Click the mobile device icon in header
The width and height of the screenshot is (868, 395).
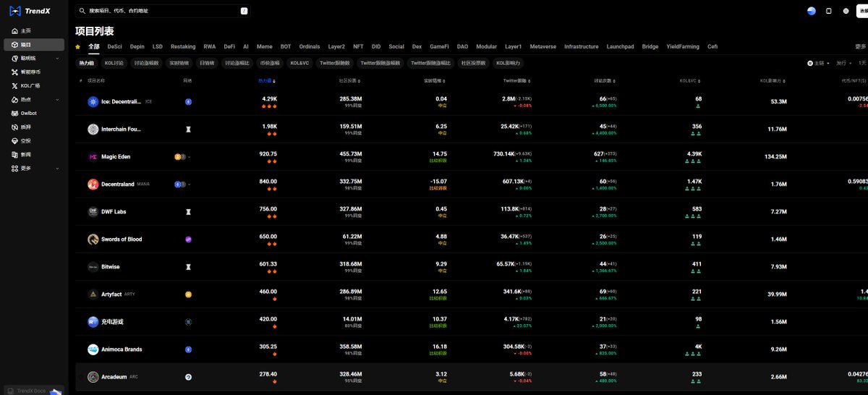pyautogui.click(x=829, y=11)
